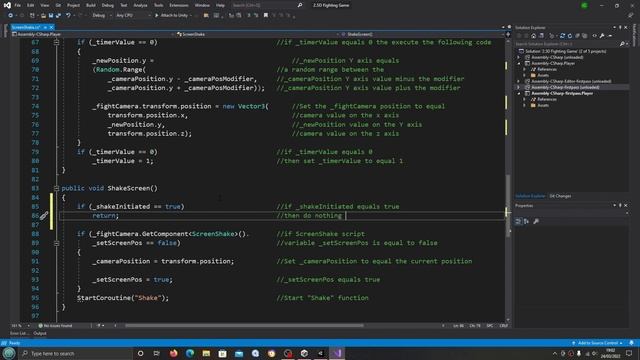Screen dimensions: 640x360
Task: Open the Debug configuration dropdown
Action: [101, 16]
